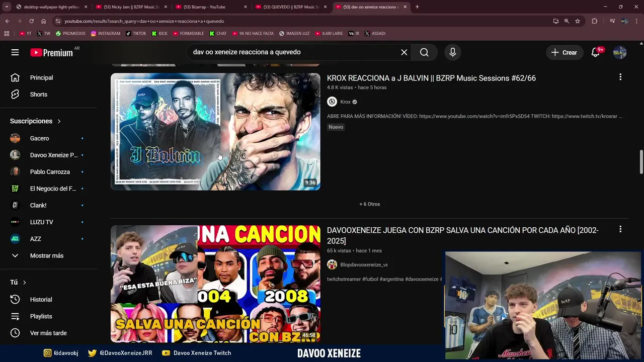The image size is (644, 362).
Task: Open the account avatar menu
Action: (x=620, y=52)
